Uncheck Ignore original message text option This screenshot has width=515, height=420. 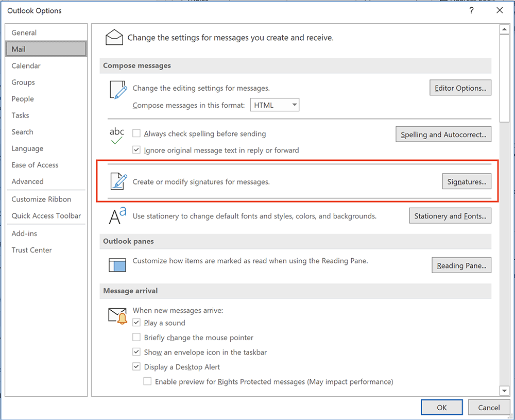tap(136, 150)
